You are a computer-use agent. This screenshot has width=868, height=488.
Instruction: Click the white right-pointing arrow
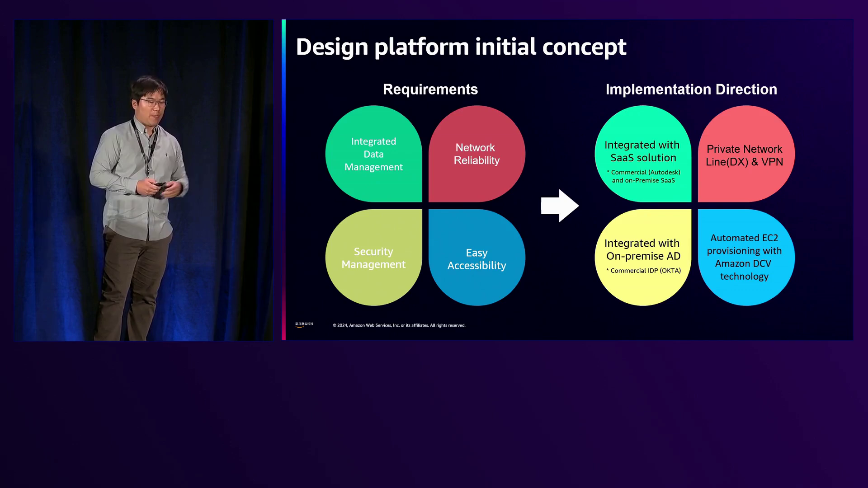[x=559, y=206]
